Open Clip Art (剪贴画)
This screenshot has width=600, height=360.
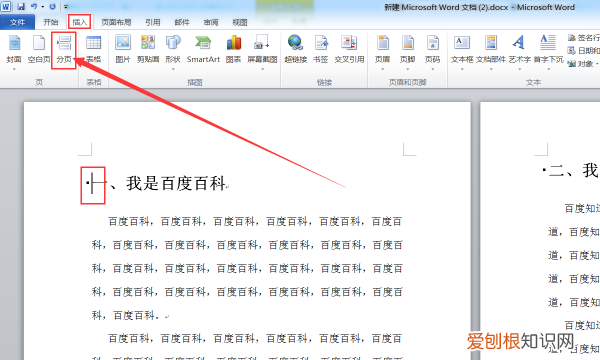tap(148, 49)
